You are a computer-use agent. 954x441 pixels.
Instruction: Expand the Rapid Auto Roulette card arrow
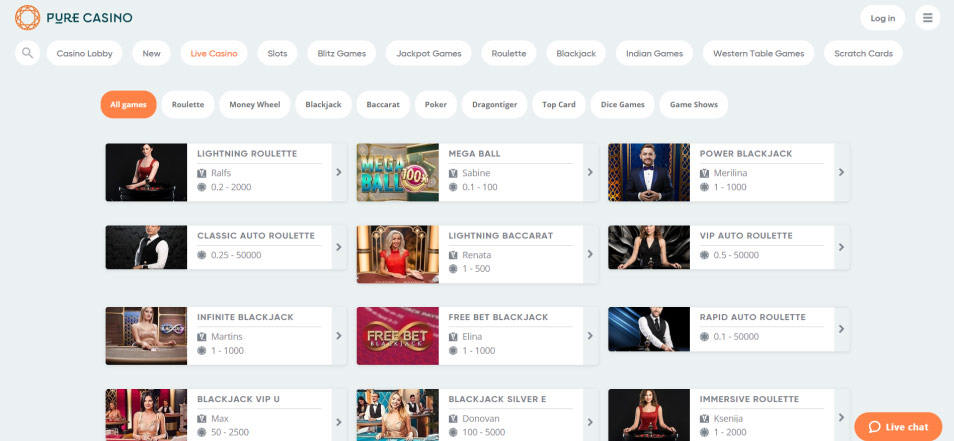click(841, 328)
